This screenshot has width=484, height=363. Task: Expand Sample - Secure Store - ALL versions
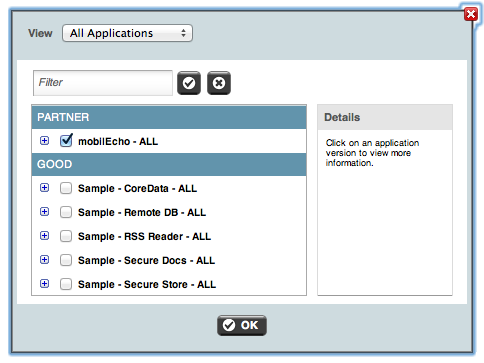(44, 284)
